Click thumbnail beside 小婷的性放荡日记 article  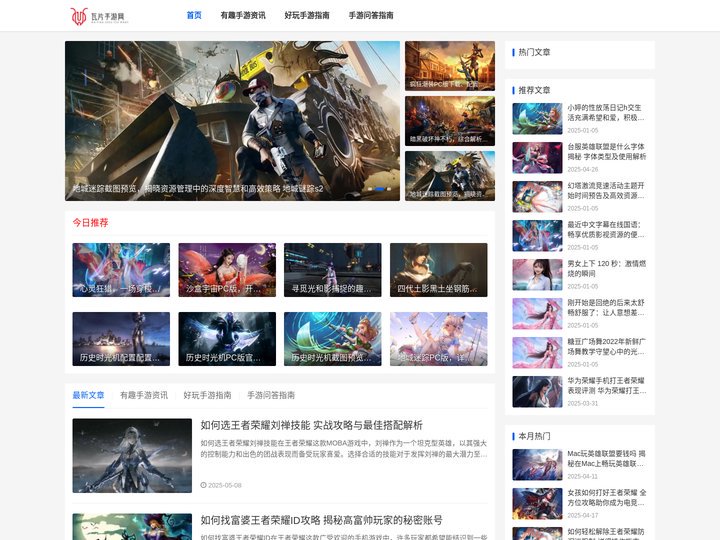coord(537,118)
